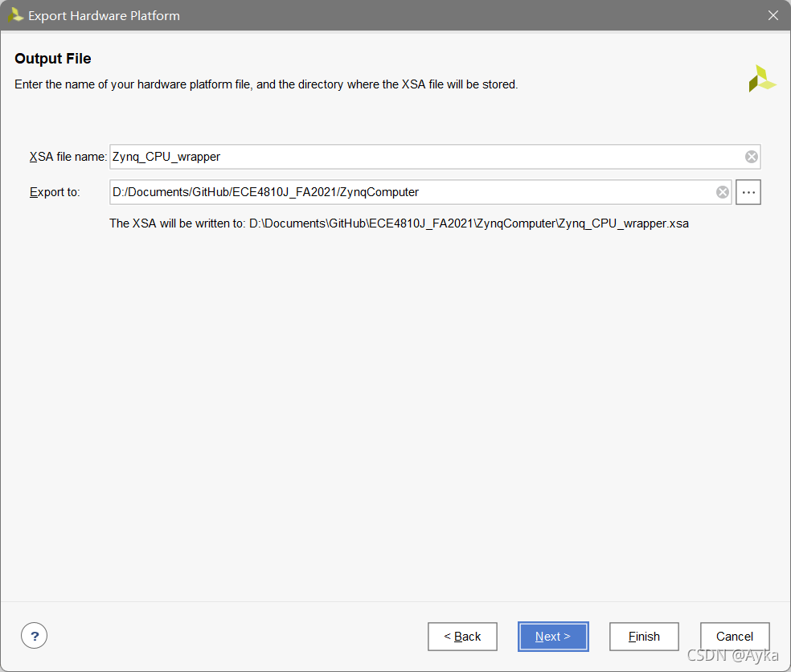
Task: Go to previous step with Back
Action: coord(462,637)
